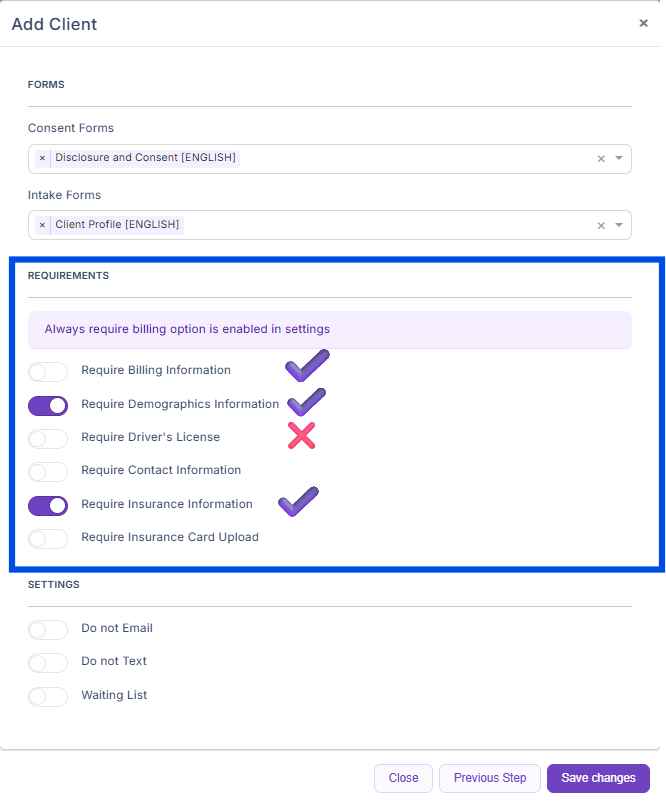This screenshot has width=666, height=802.
Task: Clear all Intake Forms selections
Action: [x=601, y=226]
